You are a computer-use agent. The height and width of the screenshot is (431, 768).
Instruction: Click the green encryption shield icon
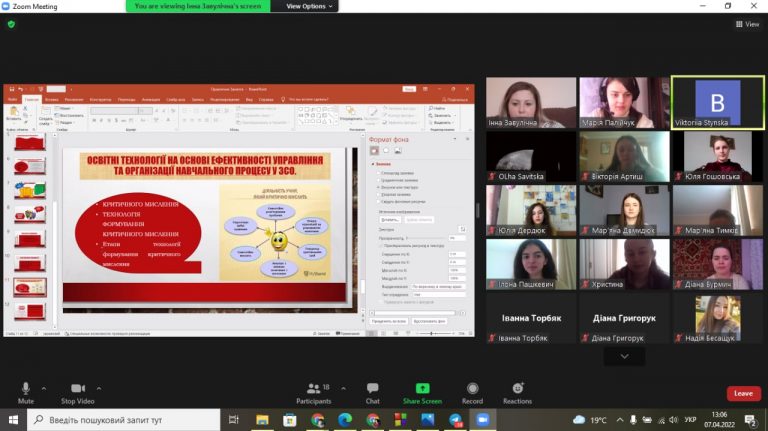click(x=11, y=24)
